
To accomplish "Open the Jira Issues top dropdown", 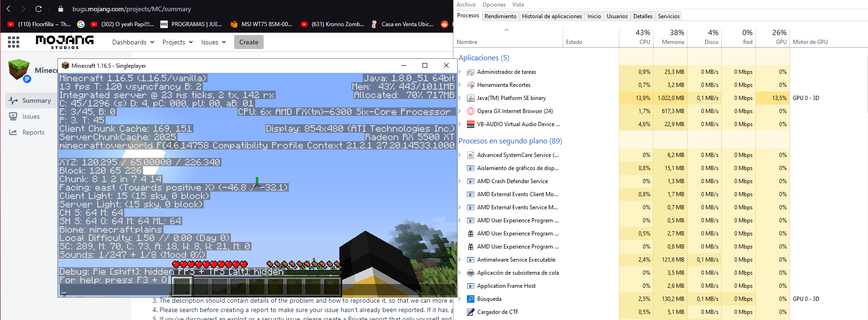I will (214, 42).
